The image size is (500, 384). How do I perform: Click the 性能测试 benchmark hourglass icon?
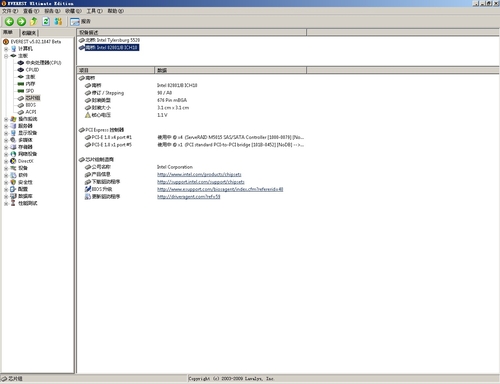click(x=13, y=203)
